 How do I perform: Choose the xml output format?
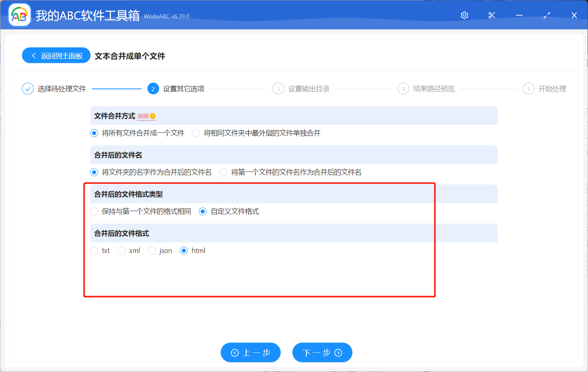point(122,251)
